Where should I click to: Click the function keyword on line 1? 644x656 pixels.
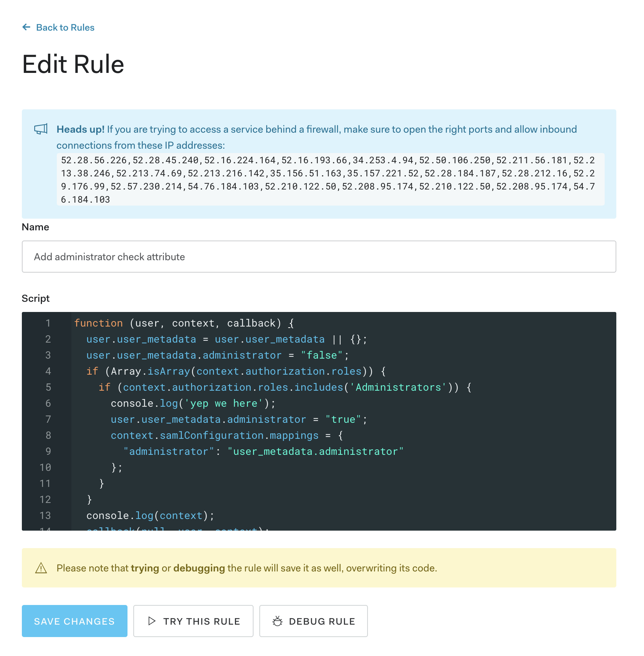98,323
